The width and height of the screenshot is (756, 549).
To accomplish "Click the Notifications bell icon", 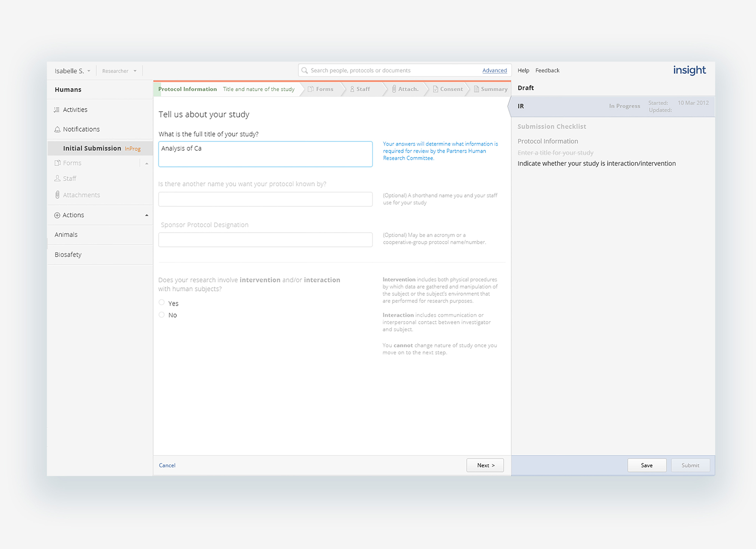I will coord(57,129).
